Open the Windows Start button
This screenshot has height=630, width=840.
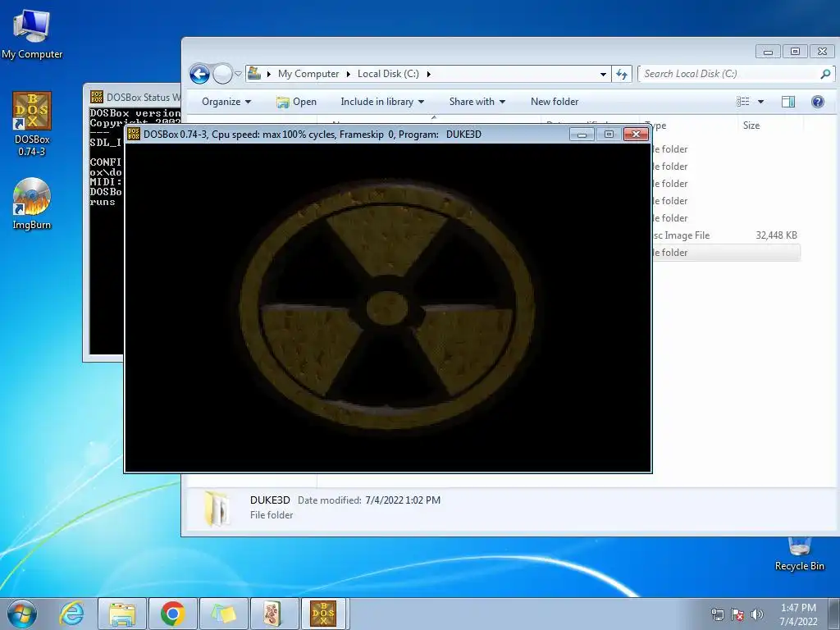pyautogui.click(x=22, y=614)
